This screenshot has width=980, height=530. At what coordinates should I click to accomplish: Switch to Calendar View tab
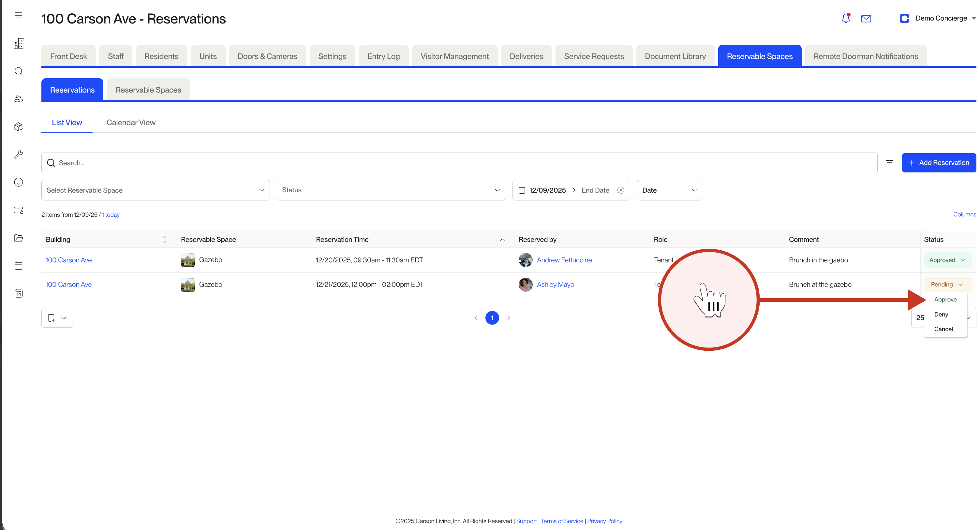131,123
